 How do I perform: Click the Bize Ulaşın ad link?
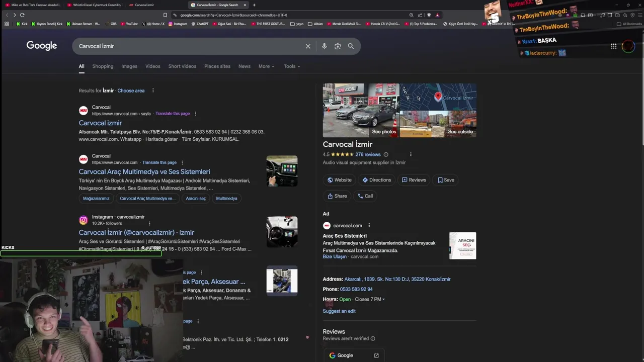pos(335,257)
